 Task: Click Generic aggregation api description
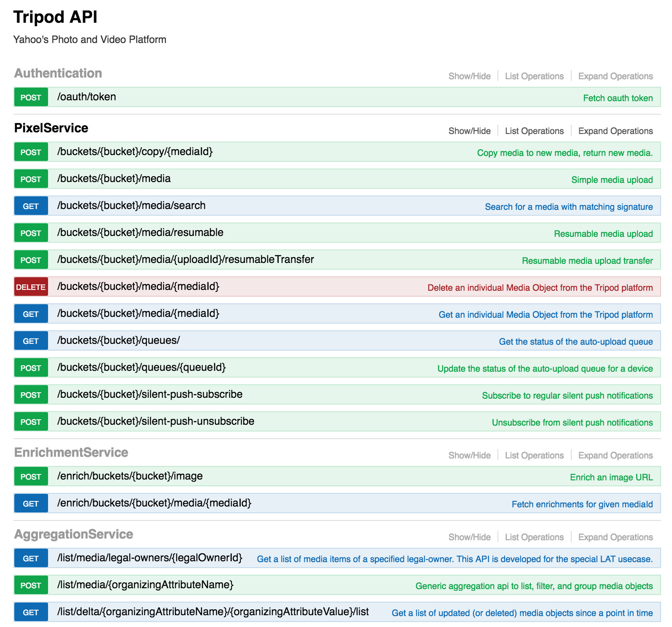534,586
